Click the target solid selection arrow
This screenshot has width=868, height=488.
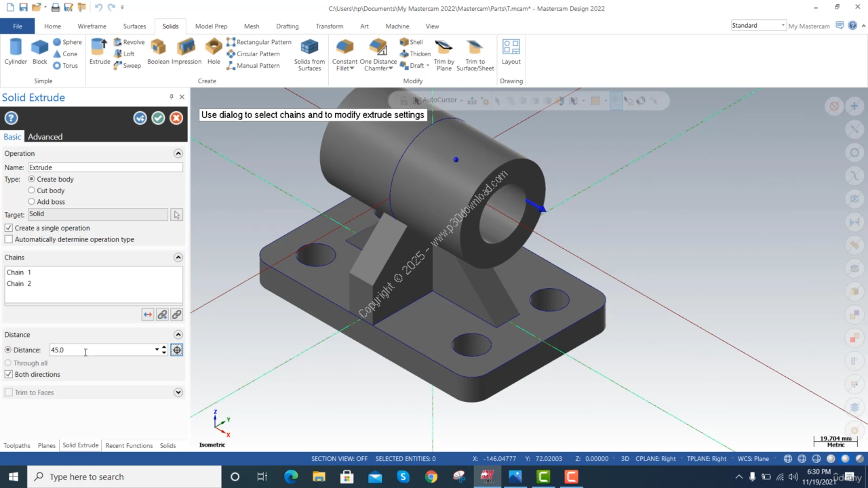[x=177, y=215]
